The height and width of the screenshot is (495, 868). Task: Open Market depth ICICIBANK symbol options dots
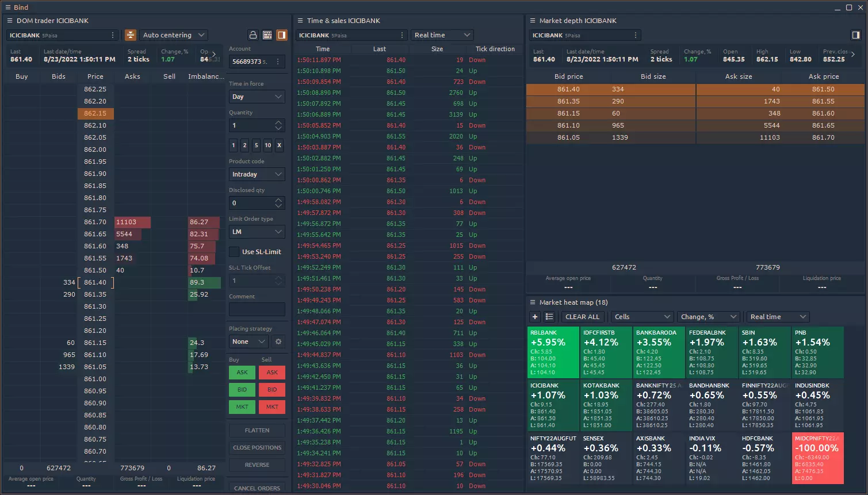(636, 35)
